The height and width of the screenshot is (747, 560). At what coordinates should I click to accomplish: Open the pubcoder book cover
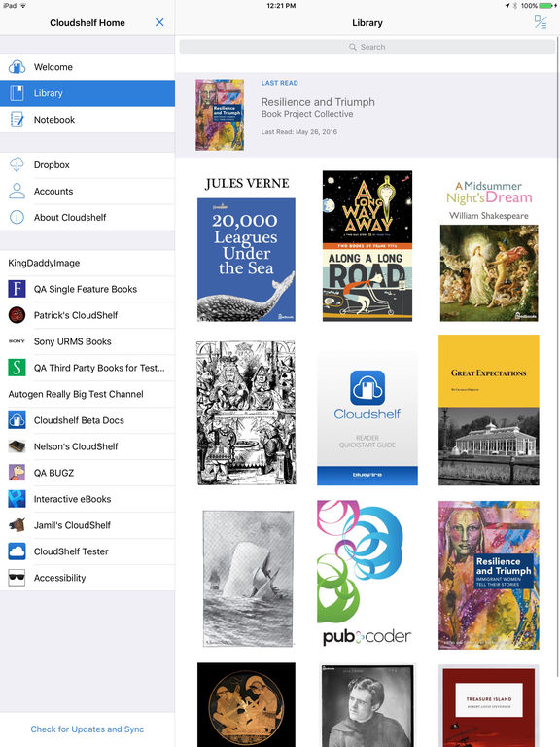click(x=365, y=574)
